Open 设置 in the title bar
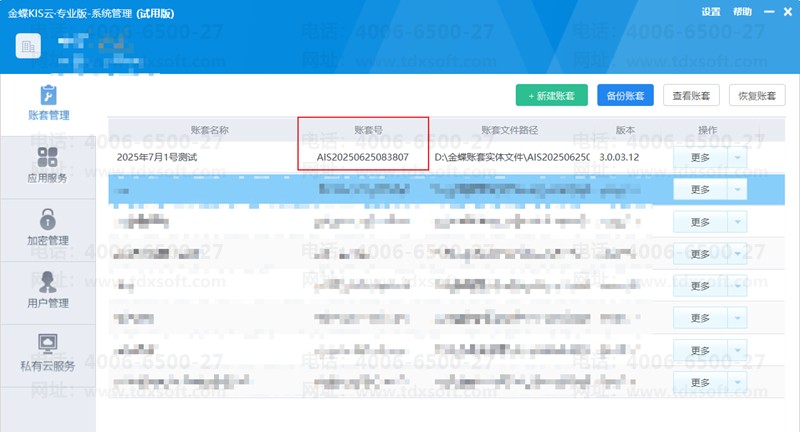Image resolution: width=800 pixels, height=432 pixels. pos(711,12)
